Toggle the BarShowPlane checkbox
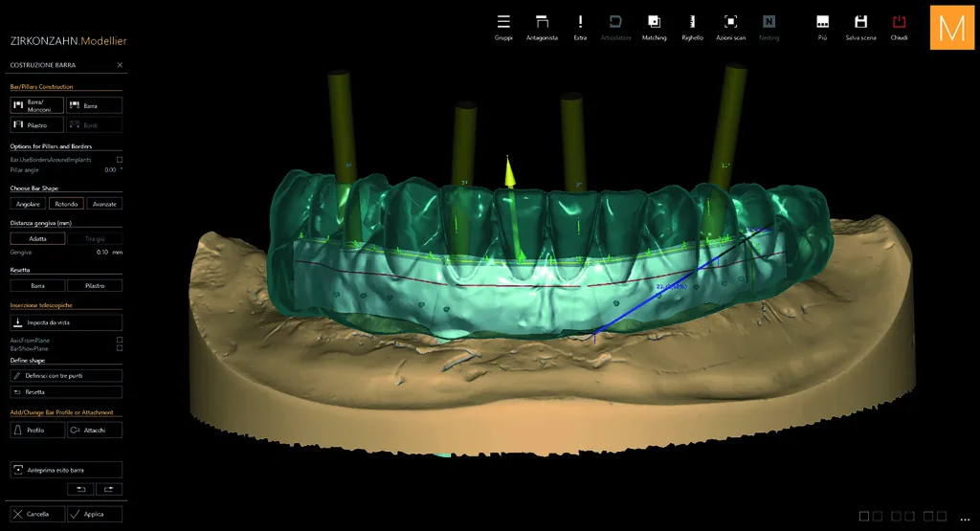 pos(120,348)
